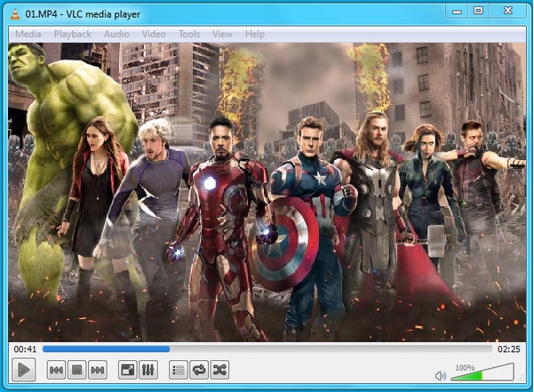The image size is (534, 392).
Task: Toggle fullscreen video mode
Action: [x=128, y=370]
